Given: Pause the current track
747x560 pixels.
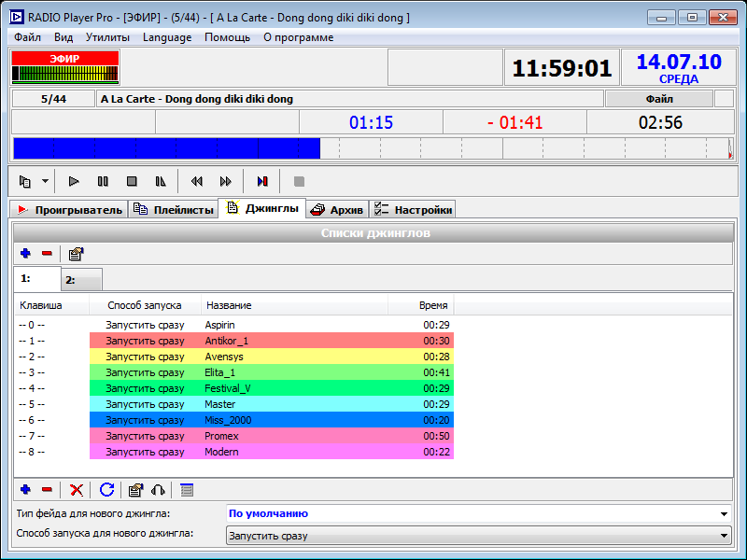Looking at the screenshot, I should pos(103,181).
